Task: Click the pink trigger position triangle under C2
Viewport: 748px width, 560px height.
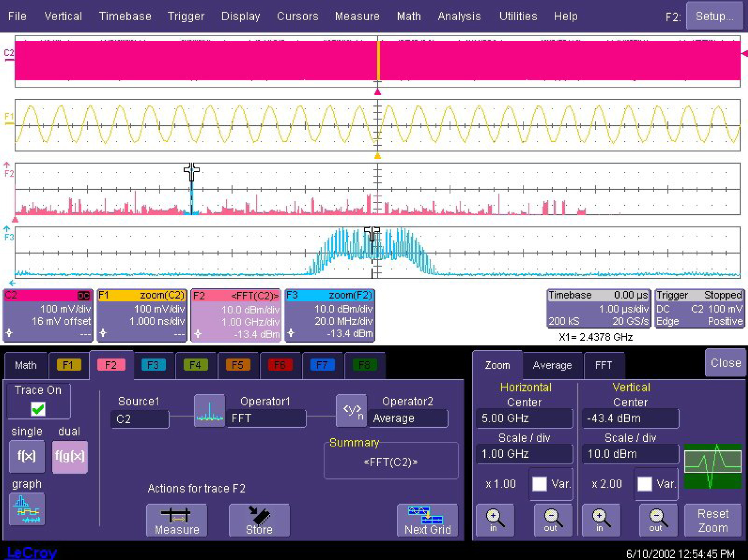Action: [x=377, y=93]
